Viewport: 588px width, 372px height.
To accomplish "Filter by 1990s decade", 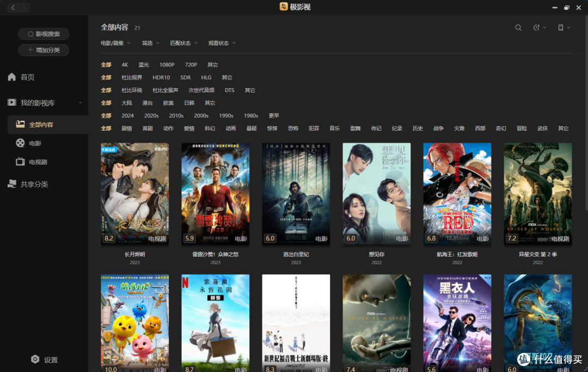I will tap(226, 116).
